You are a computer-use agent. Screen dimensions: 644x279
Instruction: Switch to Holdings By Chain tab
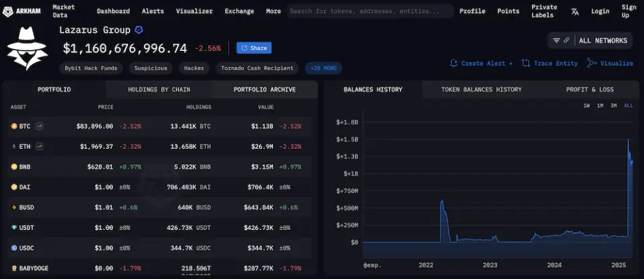point(158,90)
